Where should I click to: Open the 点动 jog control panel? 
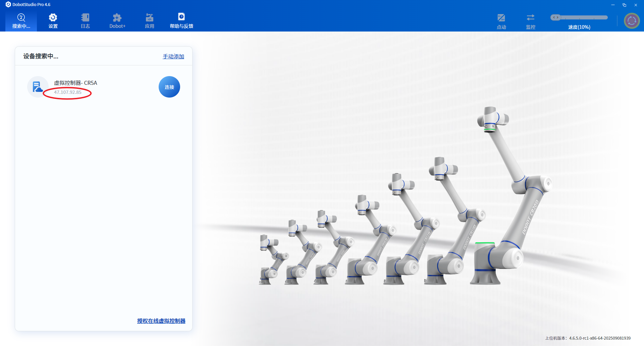501,18
